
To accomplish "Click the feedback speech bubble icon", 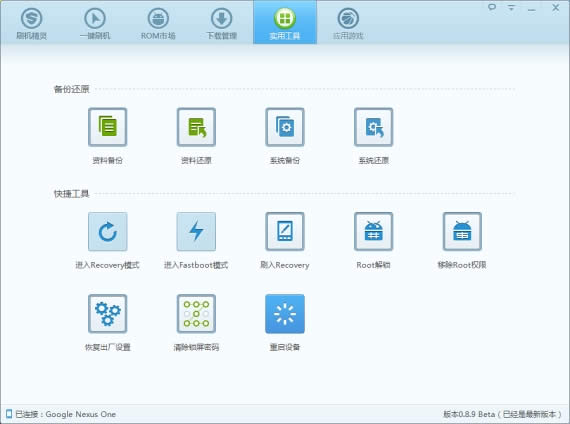I will click(492, 7).
